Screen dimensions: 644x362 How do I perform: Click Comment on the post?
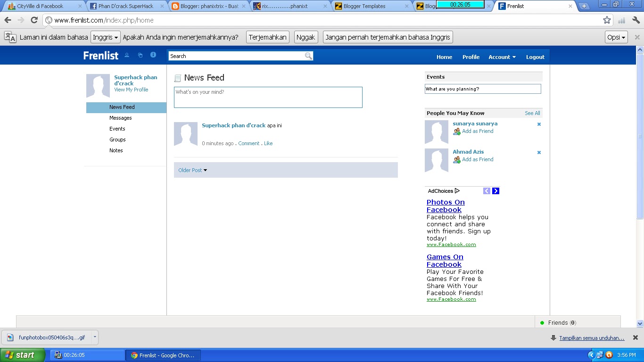(249, 143)
